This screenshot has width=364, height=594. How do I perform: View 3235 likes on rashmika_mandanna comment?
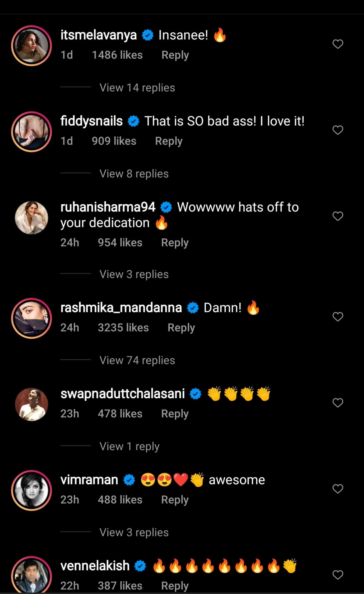click(x=123, y=328)
